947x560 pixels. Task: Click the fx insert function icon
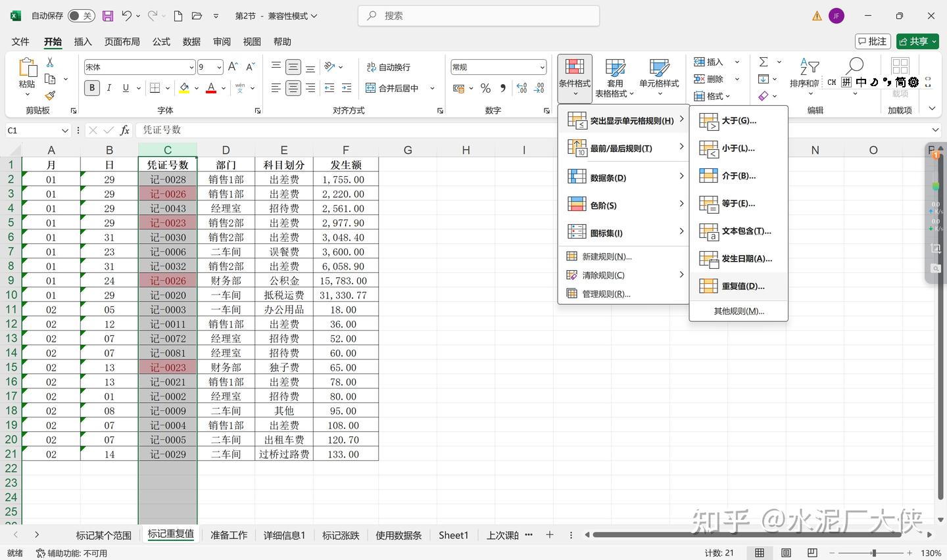coord(124,130)
